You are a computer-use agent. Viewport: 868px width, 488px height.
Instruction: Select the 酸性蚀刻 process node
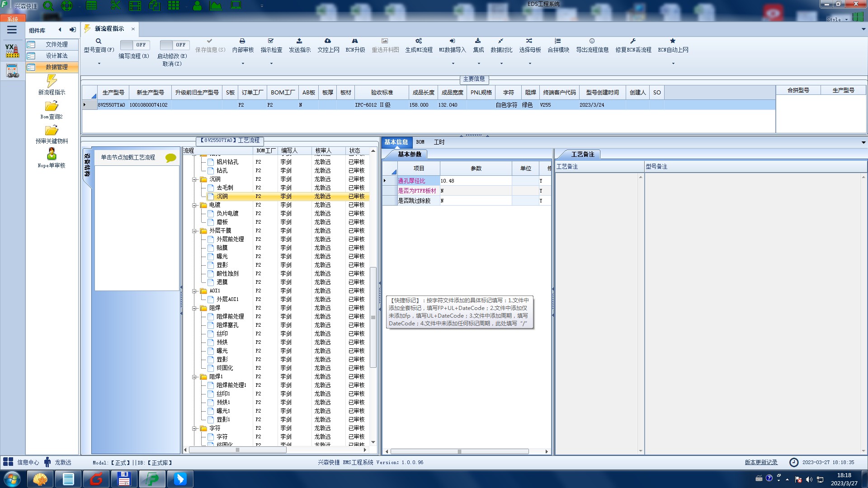227,274
